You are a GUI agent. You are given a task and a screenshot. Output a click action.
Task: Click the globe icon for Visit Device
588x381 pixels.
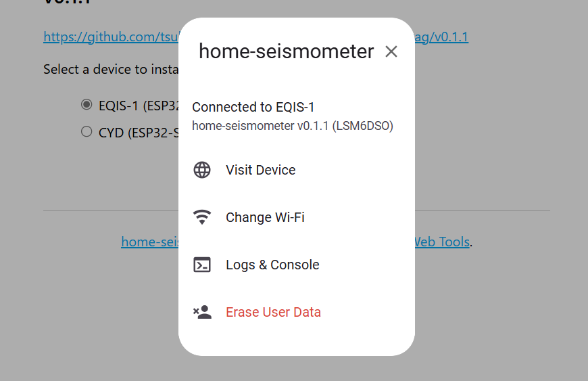[202, 170]
